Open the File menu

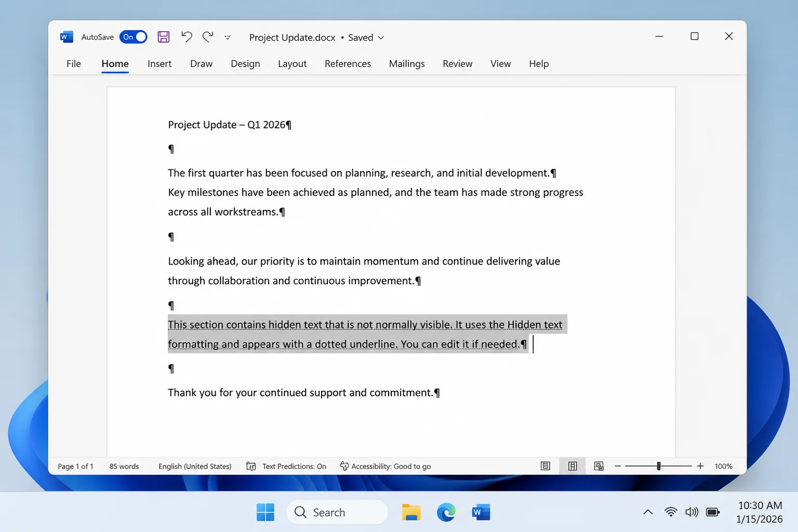[x=74, y=63]
